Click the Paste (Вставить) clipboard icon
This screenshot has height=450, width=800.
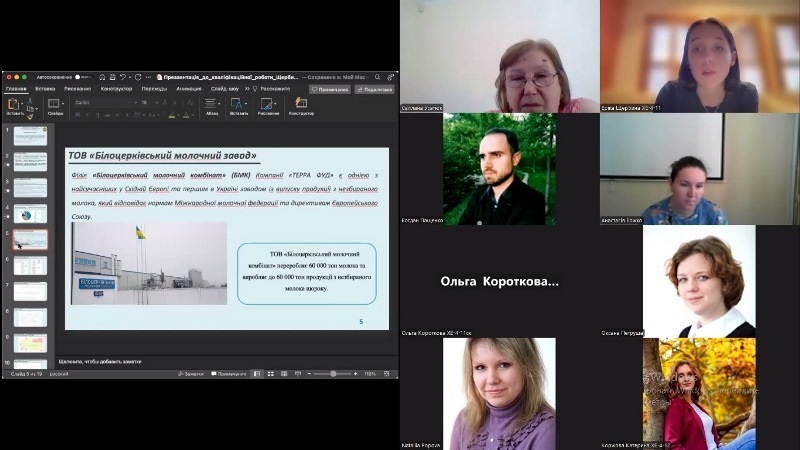tap(13, 104)
